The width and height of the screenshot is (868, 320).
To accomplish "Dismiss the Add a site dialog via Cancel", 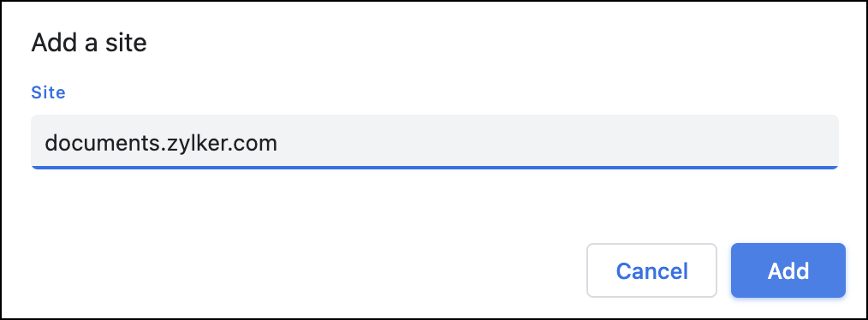I will (651, 270).
